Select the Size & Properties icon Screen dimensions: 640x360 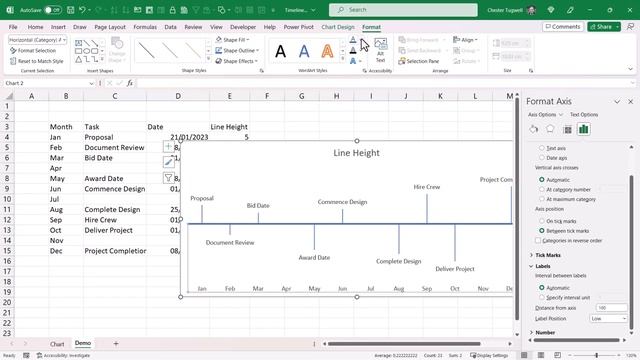(567, 129)
